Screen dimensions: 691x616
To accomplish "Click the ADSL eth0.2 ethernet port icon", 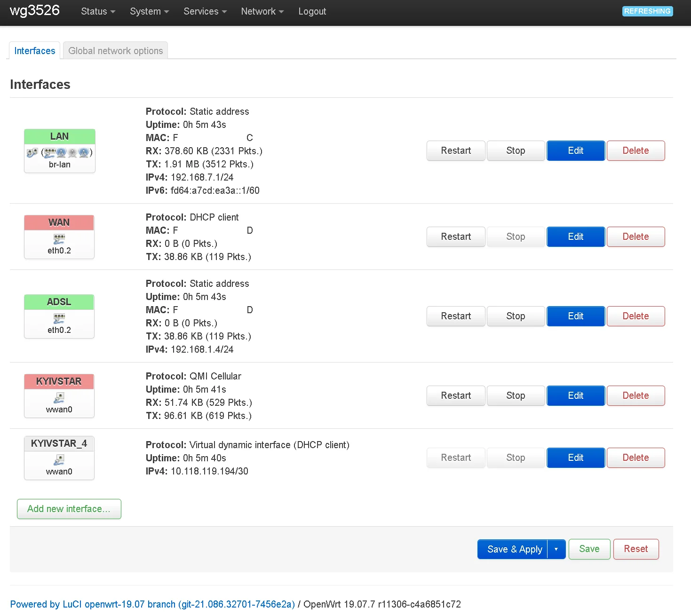I will pyautogui.click(x=59, y=318).
